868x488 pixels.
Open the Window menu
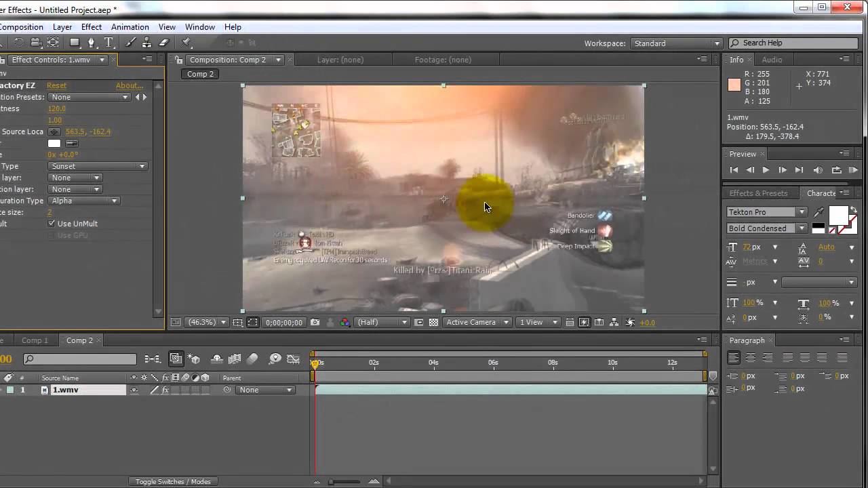pos(200,27)
